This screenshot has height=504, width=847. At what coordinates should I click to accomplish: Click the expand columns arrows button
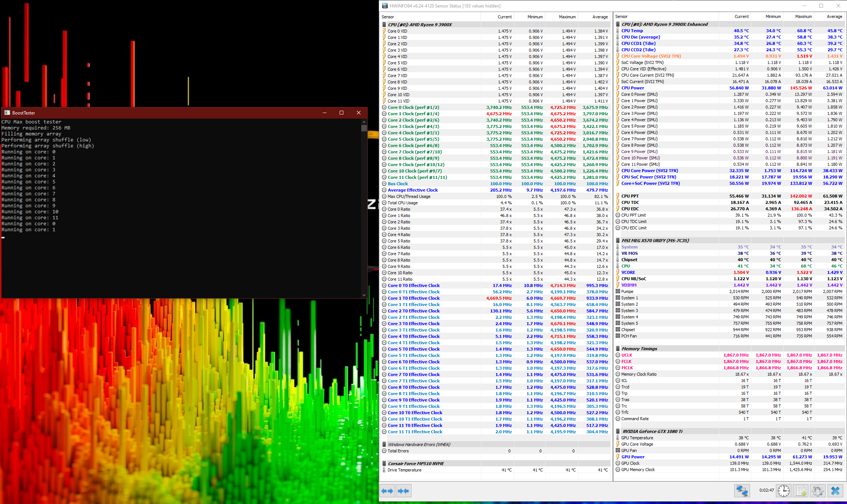[387, 491]
